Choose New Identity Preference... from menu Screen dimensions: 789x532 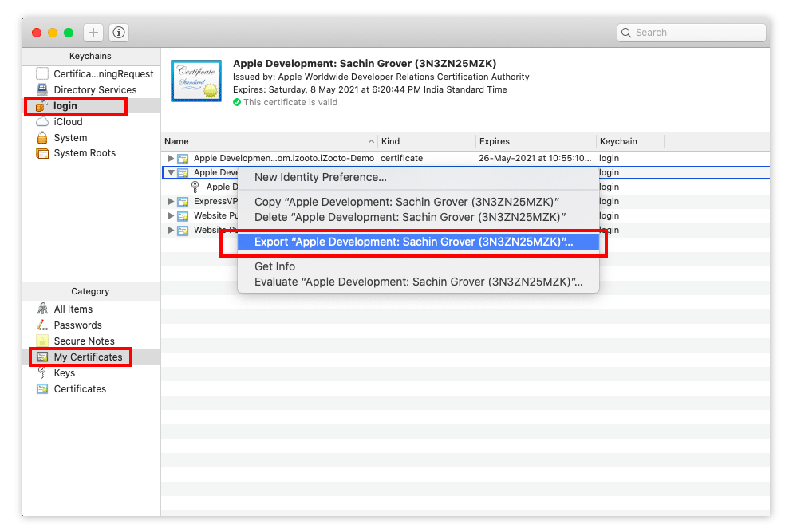[x=418, y=177]
